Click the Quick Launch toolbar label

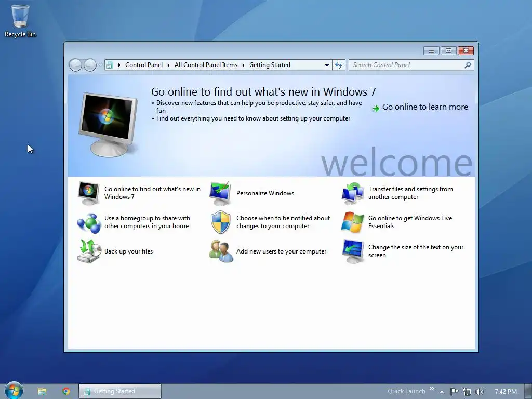click(406, 391)
